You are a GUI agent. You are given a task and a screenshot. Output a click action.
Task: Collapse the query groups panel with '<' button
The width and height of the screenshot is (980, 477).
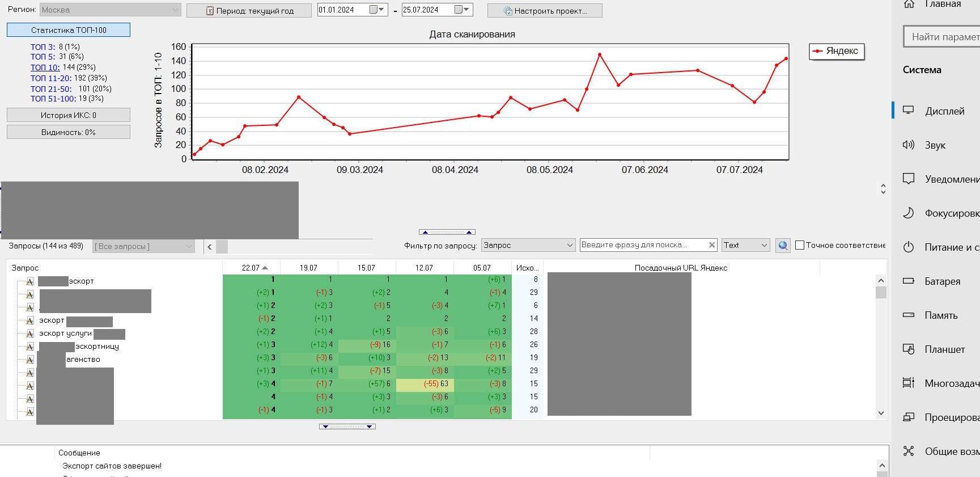pyautogui.click(x=210, y=247)
